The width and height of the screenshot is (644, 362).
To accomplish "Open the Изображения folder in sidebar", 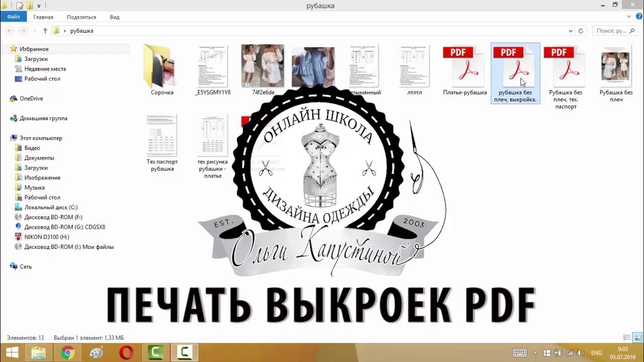I will (42, 177).
